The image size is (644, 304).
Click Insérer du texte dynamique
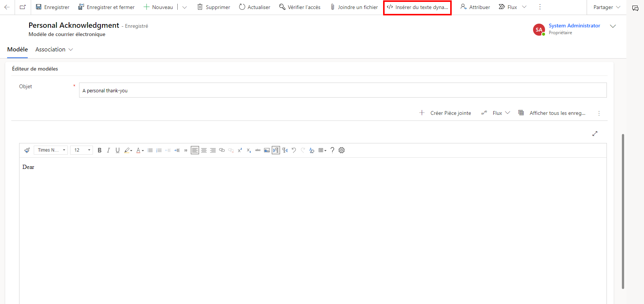pyautogui.click(x=417, y=7)
